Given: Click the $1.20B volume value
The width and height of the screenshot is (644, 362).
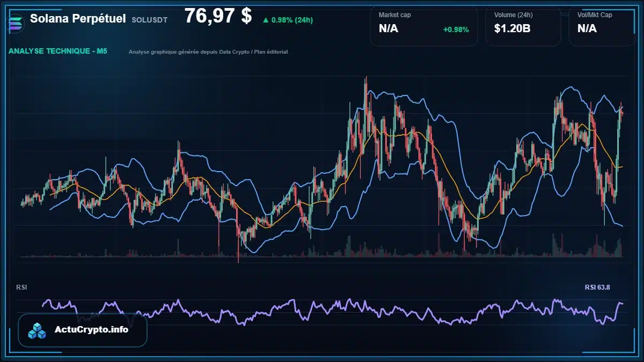Looking at the screenshot, I should pos(512,28).
